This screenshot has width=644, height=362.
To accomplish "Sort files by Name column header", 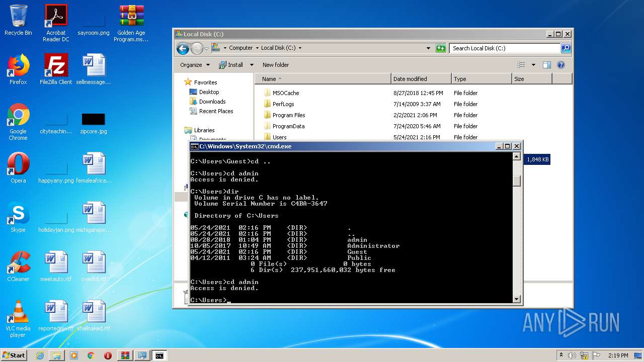I will [x=323, y=79].
